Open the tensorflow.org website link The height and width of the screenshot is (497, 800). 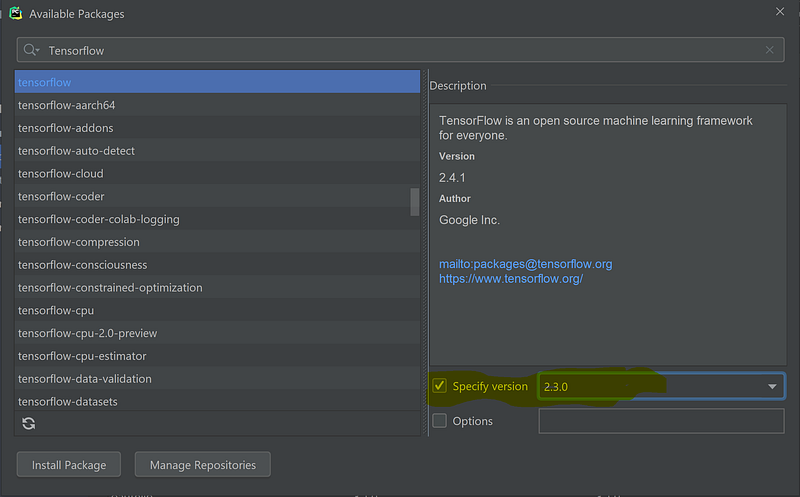coord(511,279)
